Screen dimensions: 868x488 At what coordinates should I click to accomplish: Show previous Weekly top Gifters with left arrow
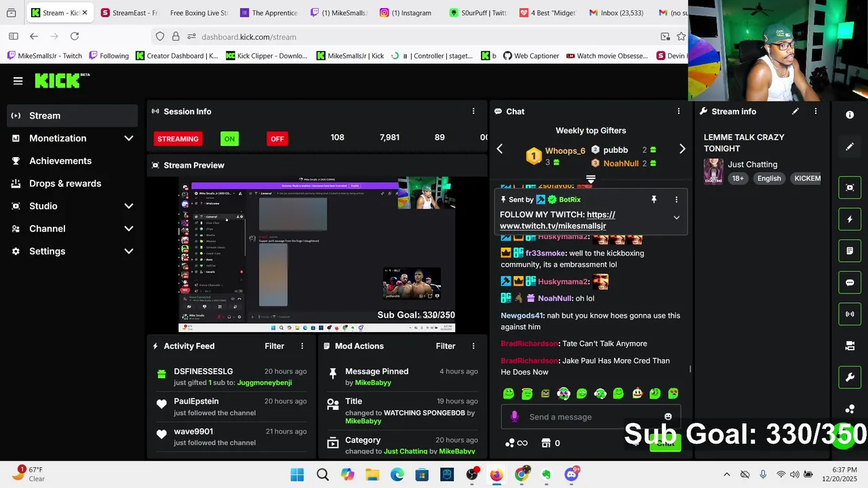coord(500,149)
